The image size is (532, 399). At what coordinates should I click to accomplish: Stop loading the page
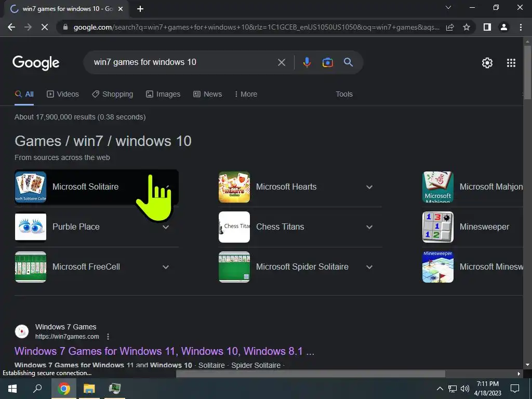(45, 27)
